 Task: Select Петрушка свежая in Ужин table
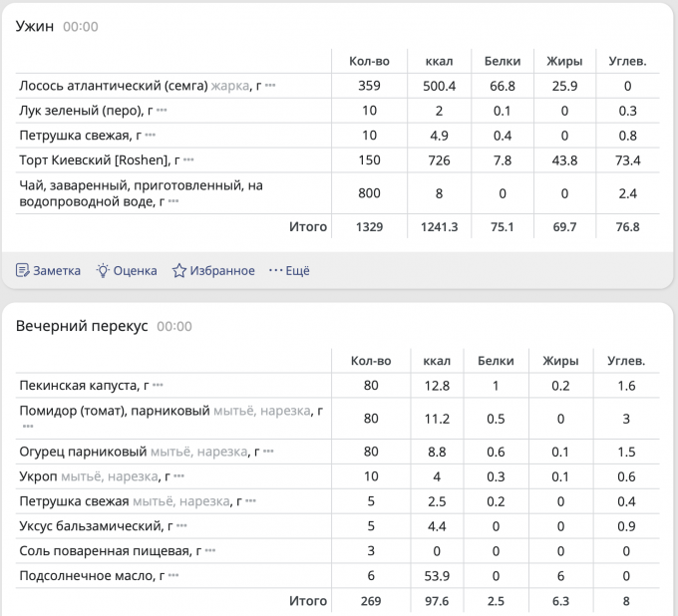(x=76, y=135)
